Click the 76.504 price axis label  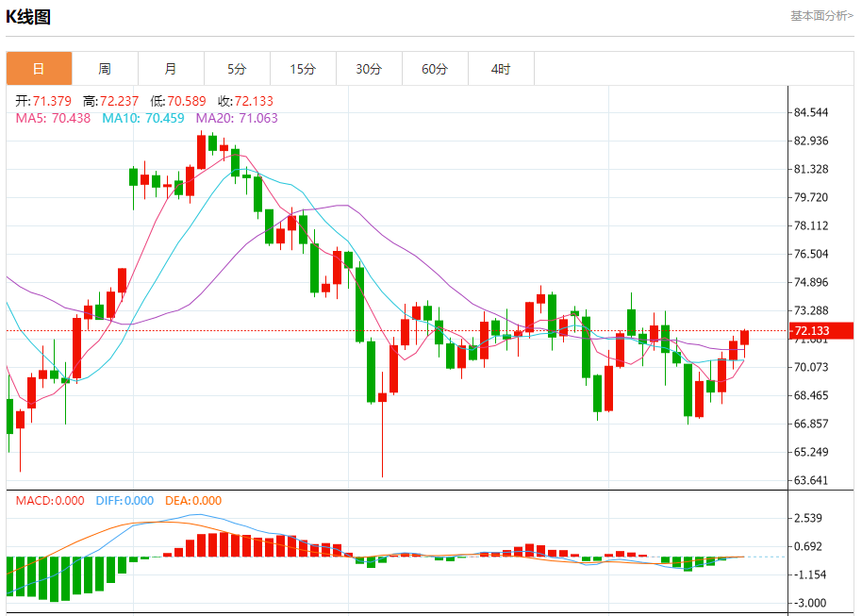[811, 254]
